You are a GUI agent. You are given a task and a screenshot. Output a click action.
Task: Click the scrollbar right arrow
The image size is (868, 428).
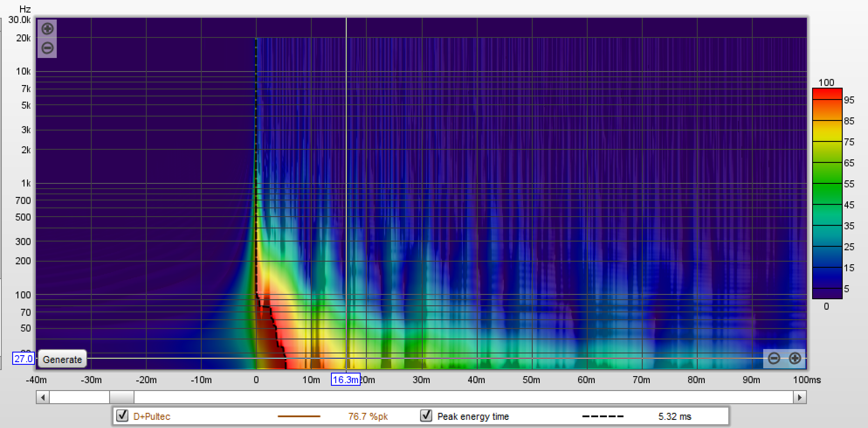tap(800, 397)
